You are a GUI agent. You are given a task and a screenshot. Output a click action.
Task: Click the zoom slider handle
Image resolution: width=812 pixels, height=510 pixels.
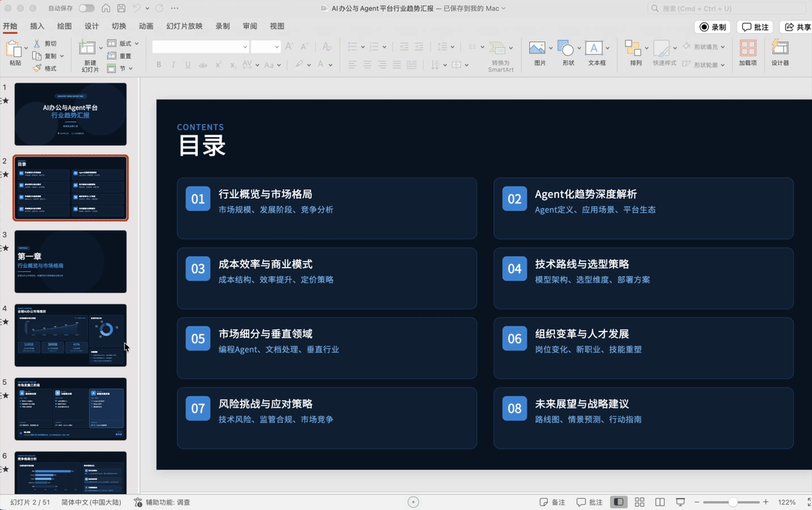coord(733,502)
